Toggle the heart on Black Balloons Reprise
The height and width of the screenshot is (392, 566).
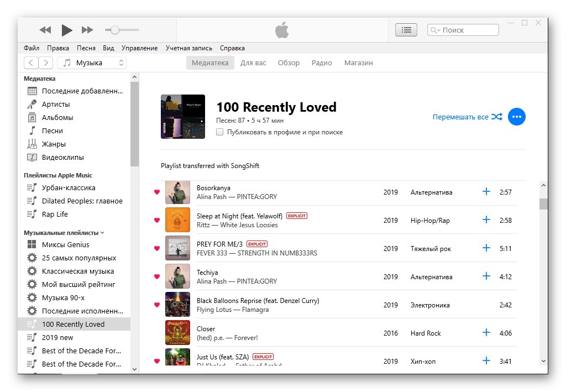pyautogui.click(x=156, y=305)
